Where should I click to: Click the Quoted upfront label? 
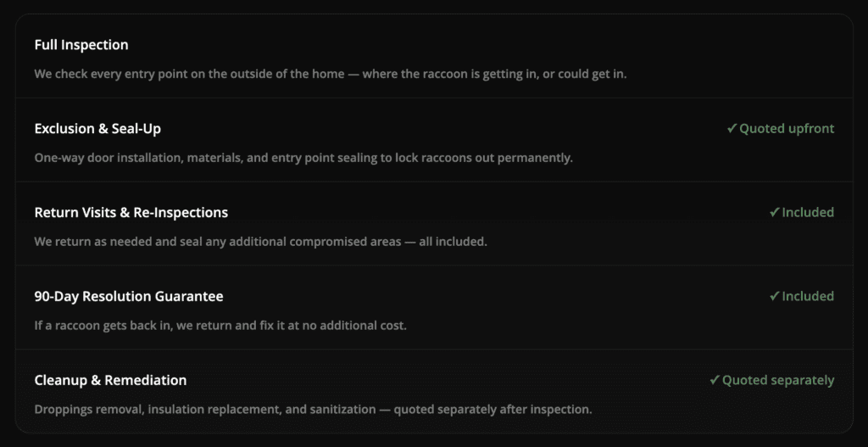tap(787, 129)
